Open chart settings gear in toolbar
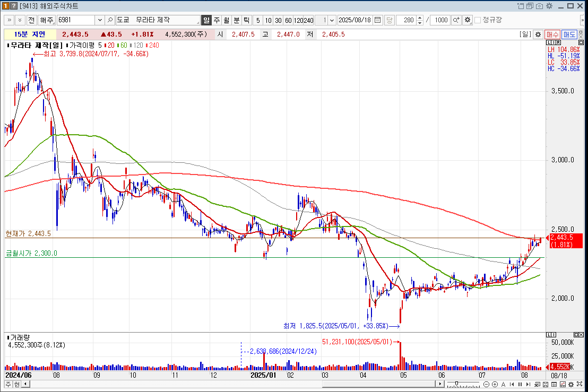This screenshot has width=588, height=392. click(467, 20)
